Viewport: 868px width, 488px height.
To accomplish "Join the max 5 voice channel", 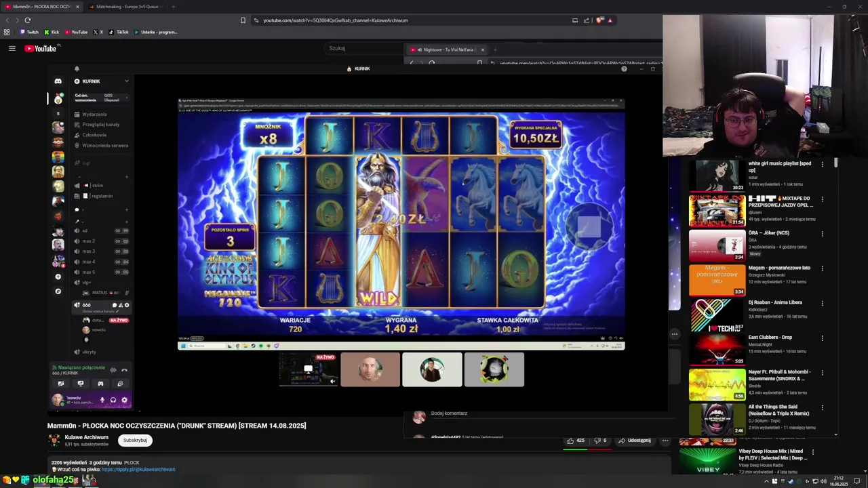I will tap(101, 272).
